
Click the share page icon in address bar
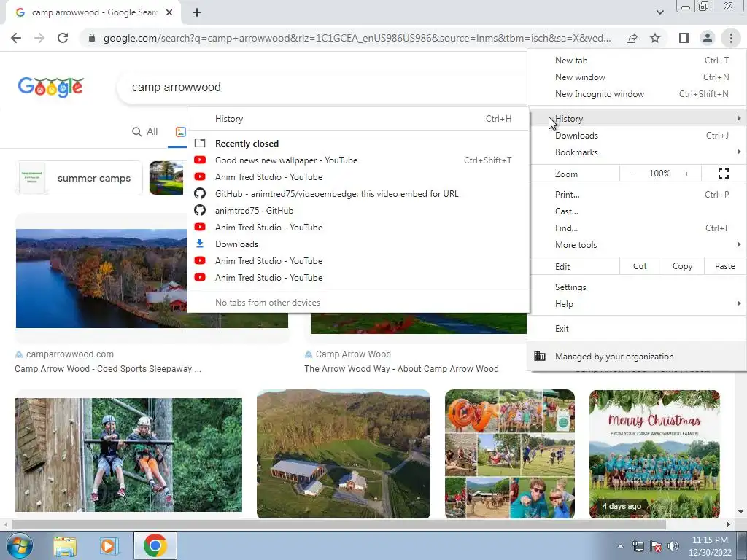(x=632, y=38)
